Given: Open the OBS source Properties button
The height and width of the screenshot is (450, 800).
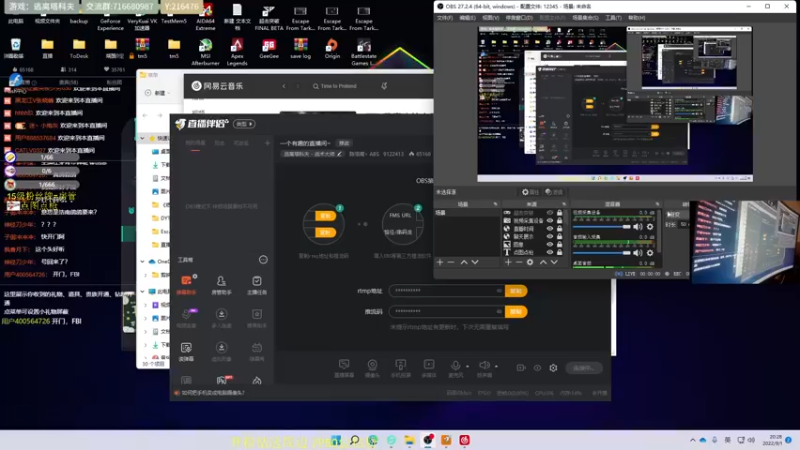Looking at the screenshot, I should tap(530, 192).
